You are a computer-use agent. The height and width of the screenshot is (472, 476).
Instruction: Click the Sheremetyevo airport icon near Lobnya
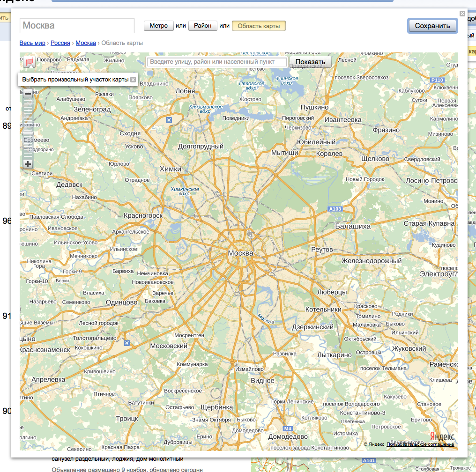[169, 120]
